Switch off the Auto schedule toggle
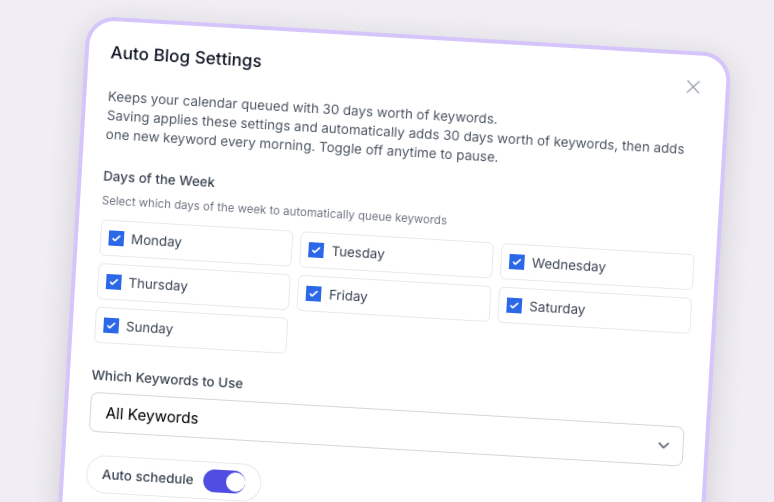 [224, 482]
